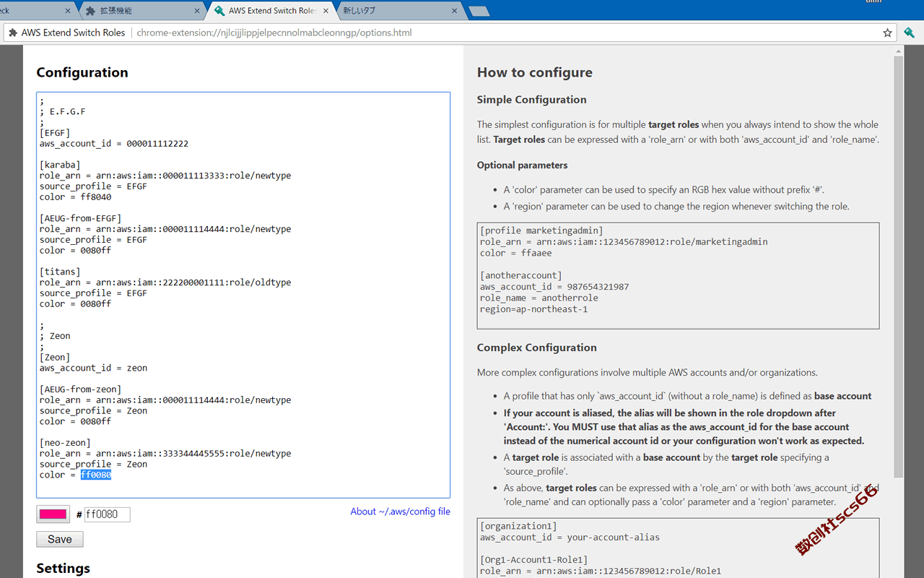Click the 'aws_account_id = zeon' line
The image size is (924, 578).
coord(94,368)
